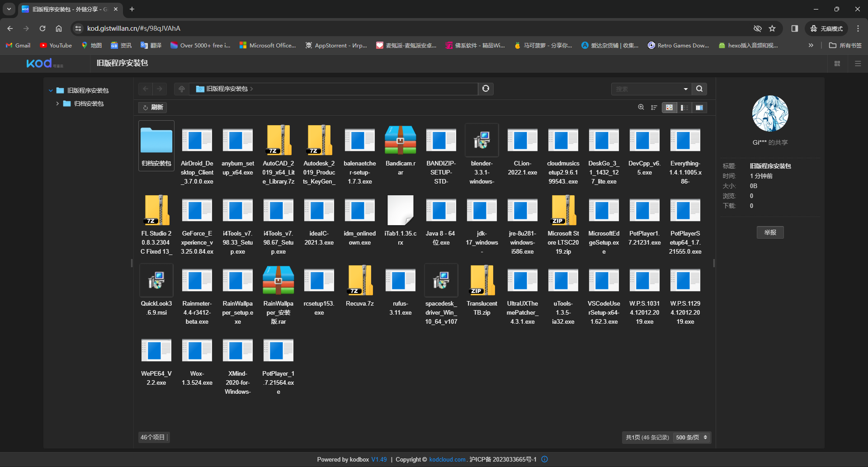Open the Microsoft Office bookmark
868x467 pixels.
click(x=268, y=45)
